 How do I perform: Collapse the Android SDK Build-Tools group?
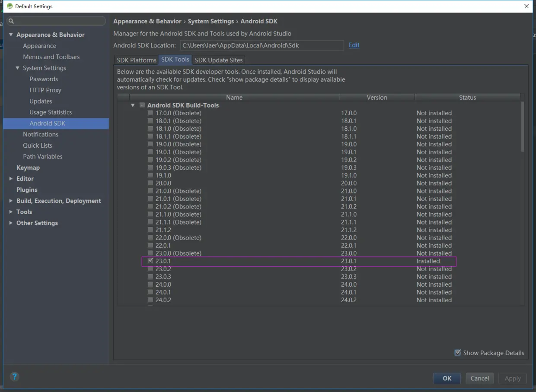click(133, 105)
